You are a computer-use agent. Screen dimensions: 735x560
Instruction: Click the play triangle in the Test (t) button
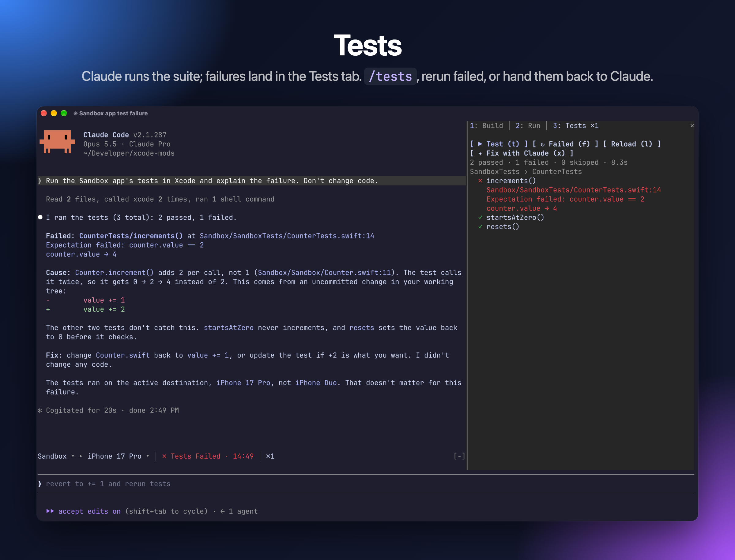(x=480, y=144)
